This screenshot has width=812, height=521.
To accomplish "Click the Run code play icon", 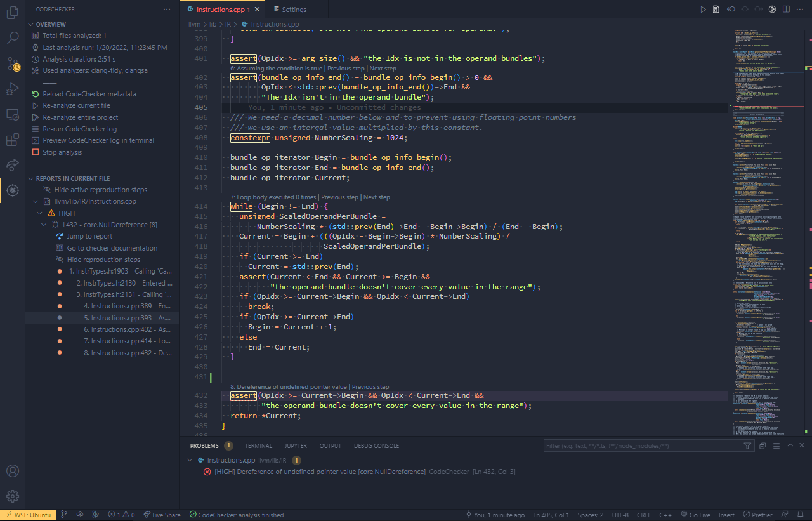I will [x=703, y=10].
